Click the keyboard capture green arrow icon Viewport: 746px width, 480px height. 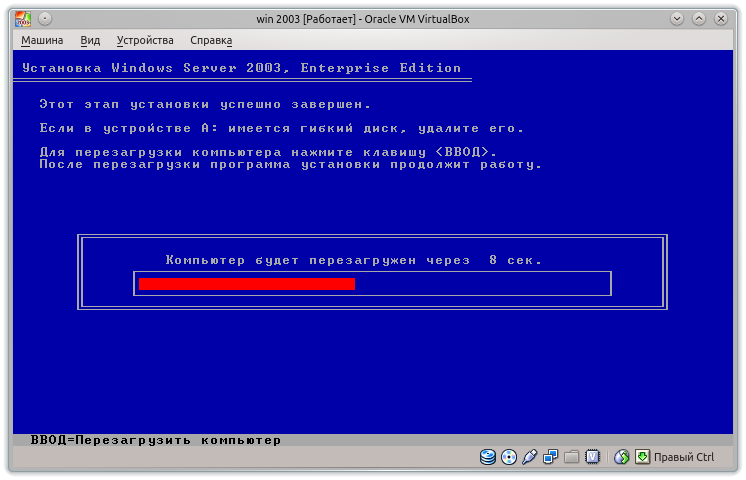(x=642, y=457)
